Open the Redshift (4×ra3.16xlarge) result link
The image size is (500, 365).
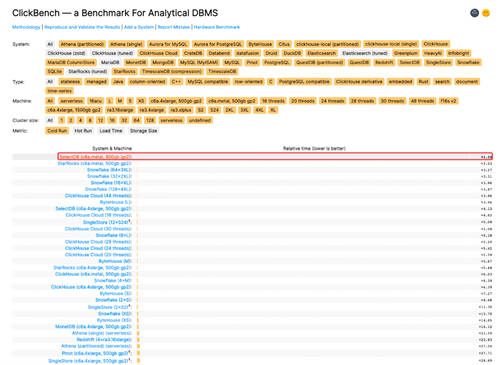coord(104,340)
